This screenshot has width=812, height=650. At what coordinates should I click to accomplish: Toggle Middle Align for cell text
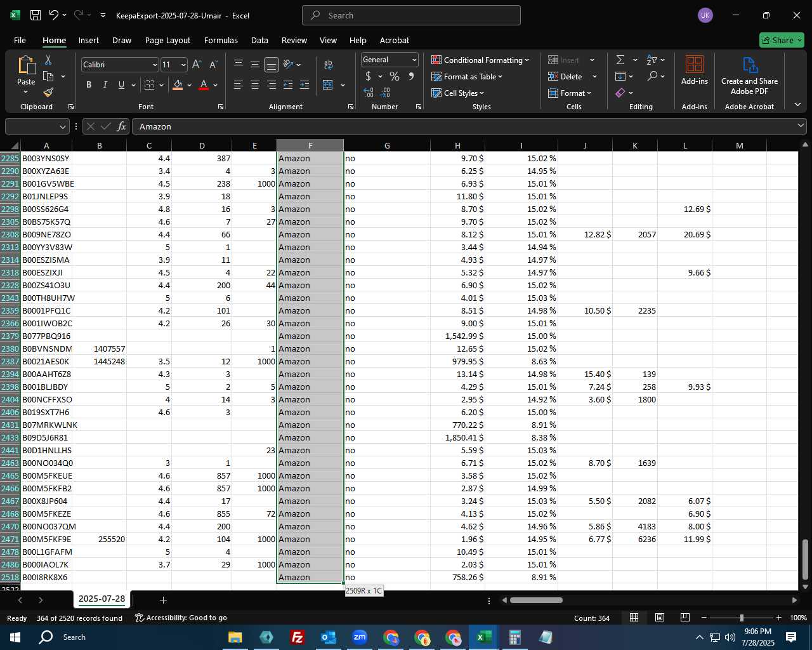click(255, 64)
